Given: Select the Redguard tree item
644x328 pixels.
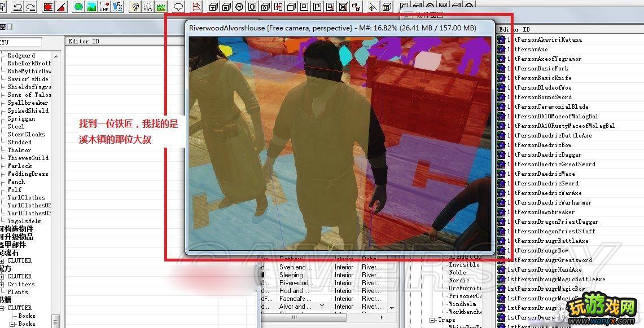Looking at the screenshot, I should coord(21,55).
